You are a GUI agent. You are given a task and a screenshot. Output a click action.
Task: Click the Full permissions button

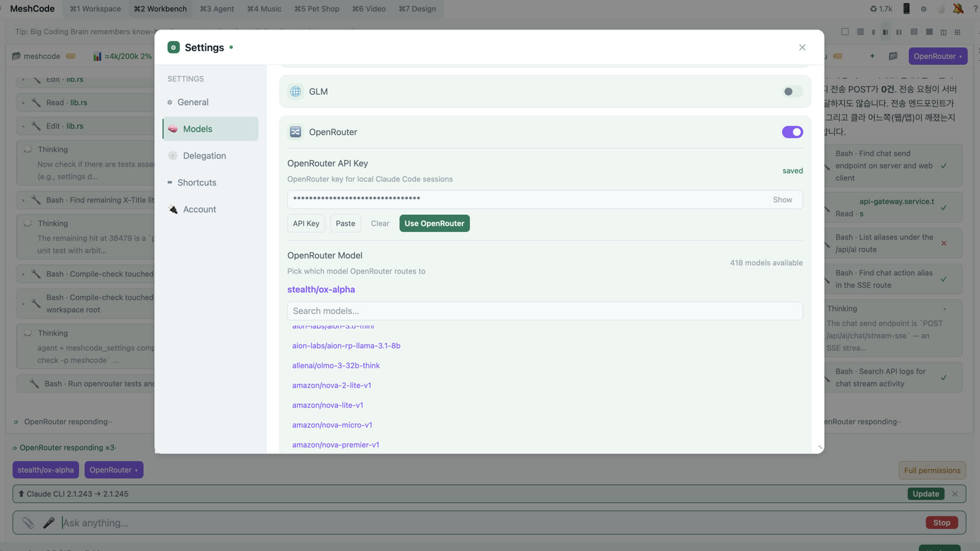point(932,470)
